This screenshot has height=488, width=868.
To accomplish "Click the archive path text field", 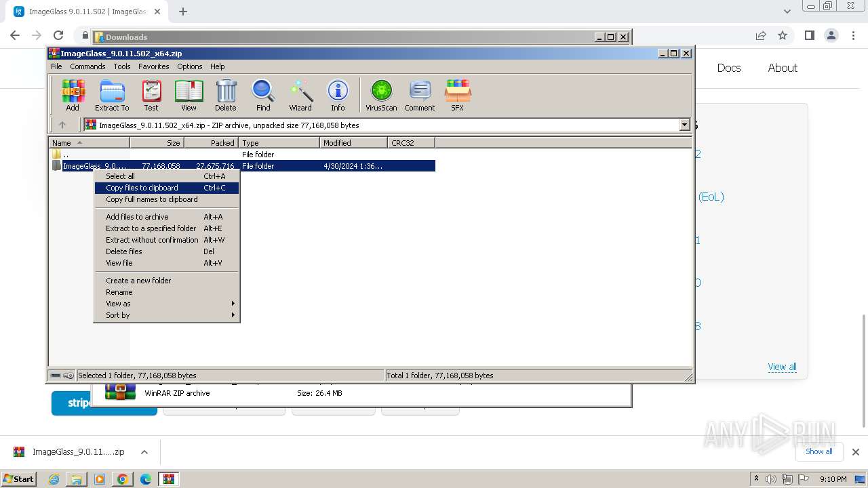I will pyautogui.click(x=381, y=125).
